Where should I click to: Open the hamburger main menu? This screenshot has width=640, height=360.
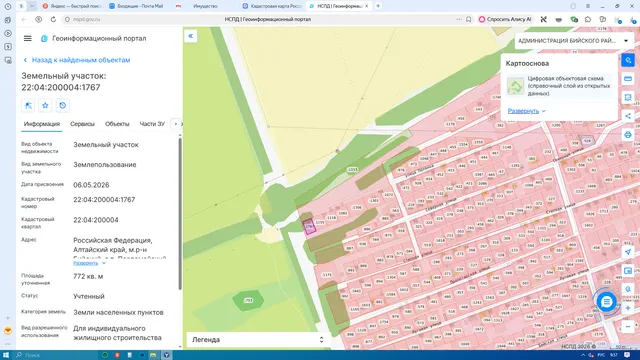coord(27,38)
